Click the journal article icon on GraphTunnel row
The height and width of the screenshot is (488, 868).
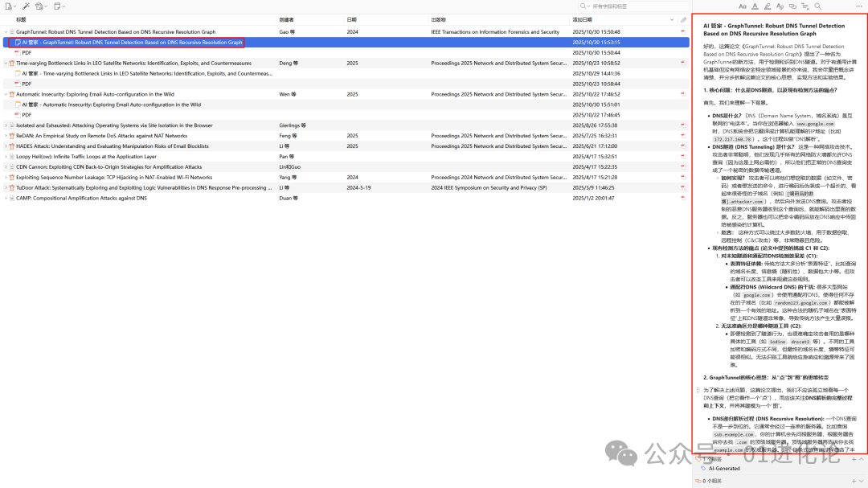(12, 32)
